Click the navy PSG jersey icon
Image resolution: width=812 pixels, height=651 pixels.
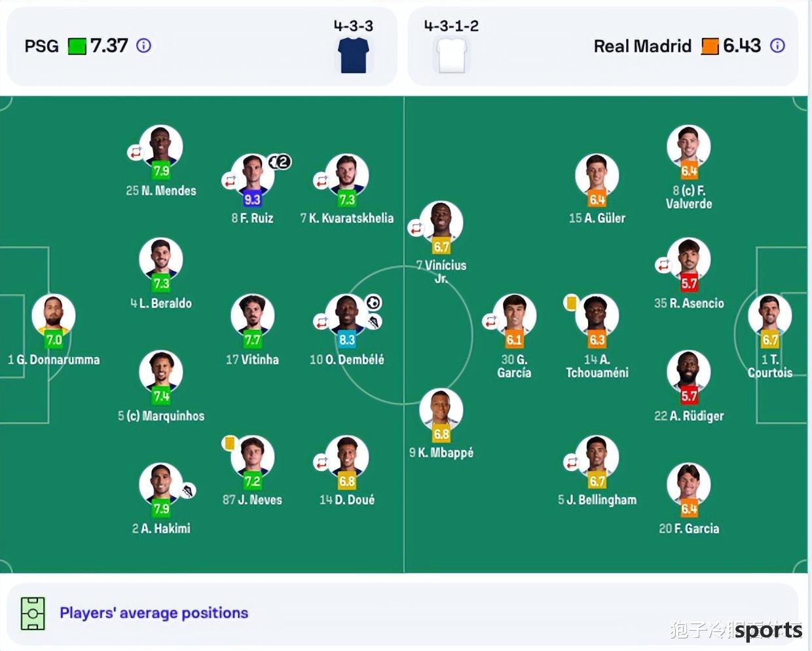coord(354,55)
